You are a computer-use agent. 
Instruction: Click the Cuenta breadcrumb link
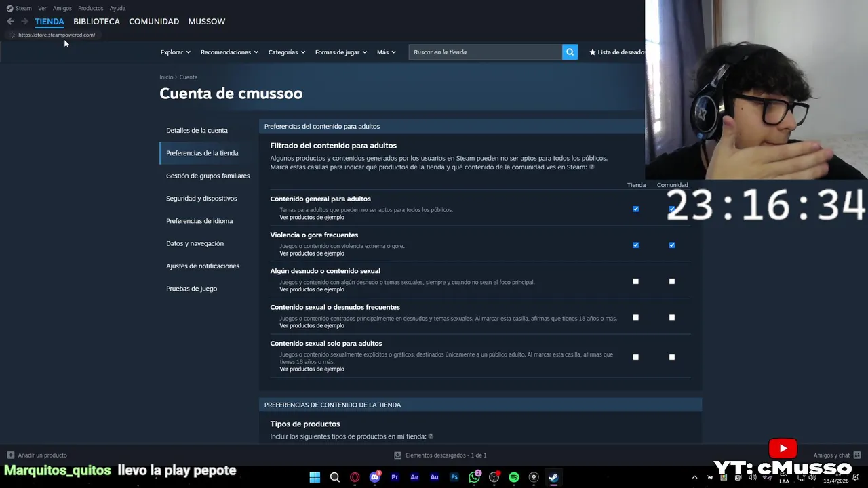[x=189, y=77]
